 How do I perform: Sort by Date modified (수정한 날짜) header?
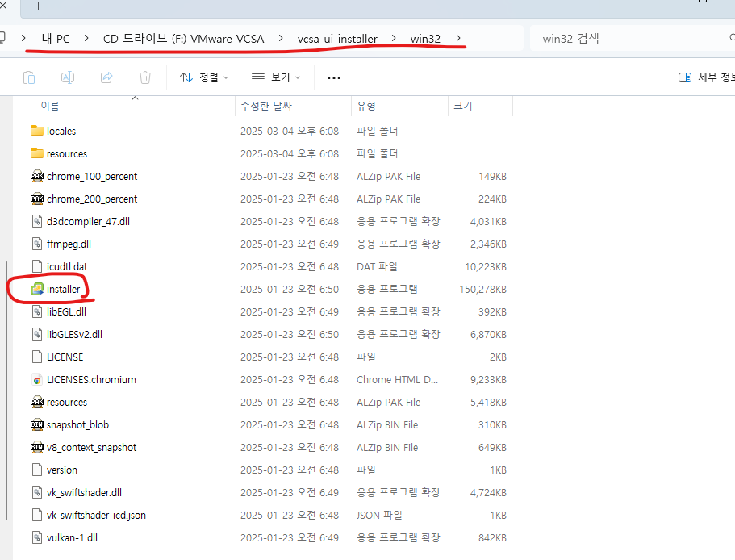266,106
